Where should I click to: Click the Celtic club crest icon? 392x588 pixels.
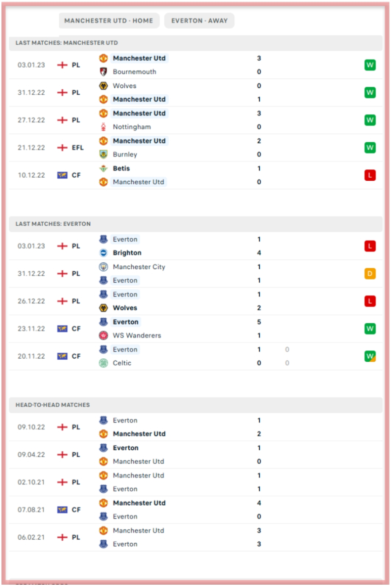[x=104, y=363]
